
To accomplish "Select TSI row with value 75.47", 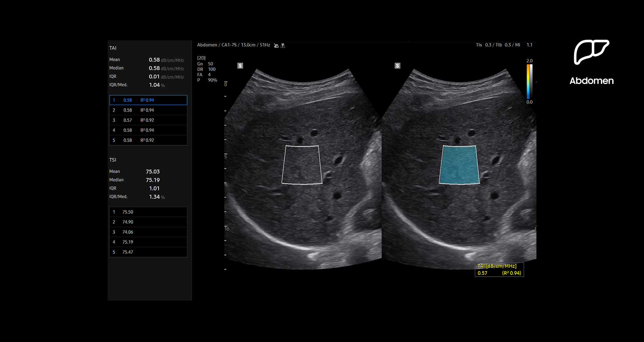I will pos(148,252).
